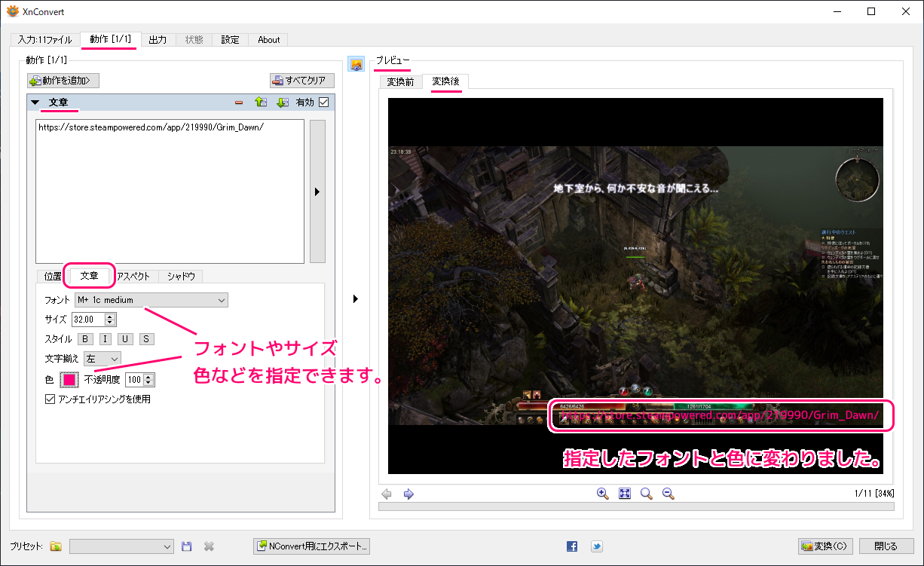Open the pink text color swatch
924x566 pixels.
coord(69,380)
